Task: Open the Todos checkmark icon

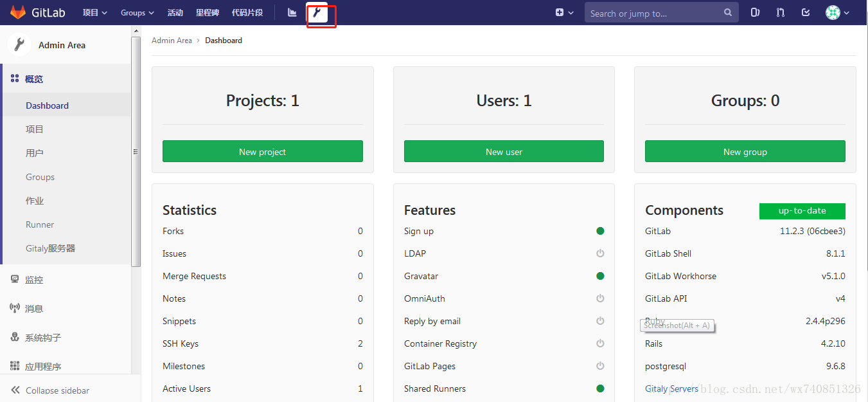Action: click(806, 12)
